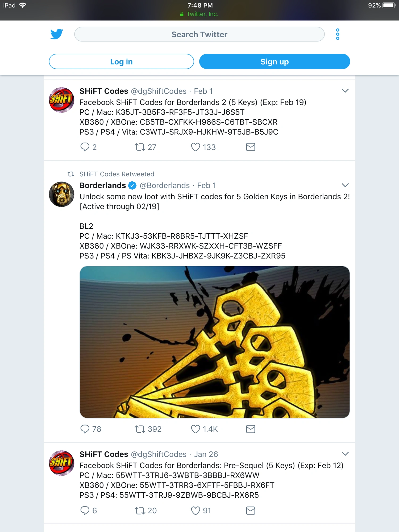
Task: Click the Twitter bird logo
Action: [x=56, y=34]
